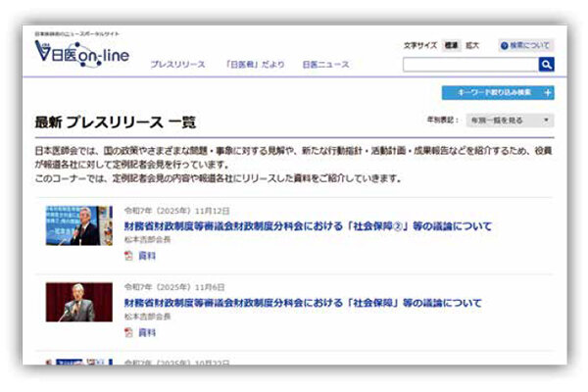588x392 pixels.
Task: Click the thumbnail photo of the November 12 release
Action: click(x=79, y=225)
